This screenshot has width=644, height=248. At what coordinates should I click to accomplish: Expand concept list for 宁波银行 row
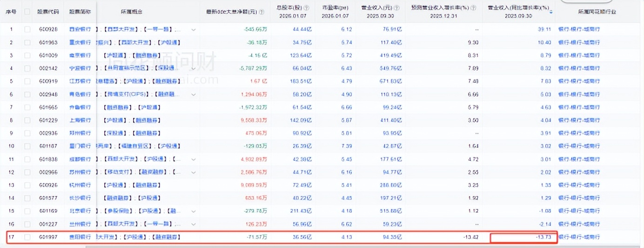point(193,68)
